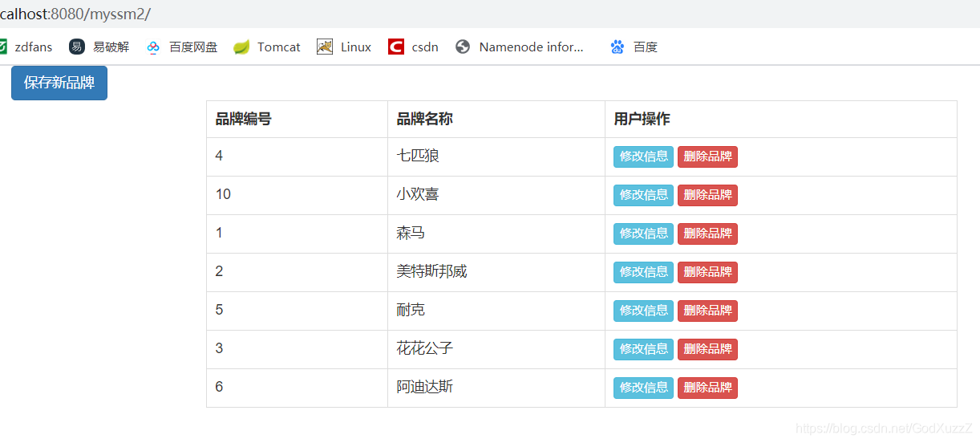Delete the 阿迪达斯 brand
This screenshot has height=443, width=980.
pos(707,388)
